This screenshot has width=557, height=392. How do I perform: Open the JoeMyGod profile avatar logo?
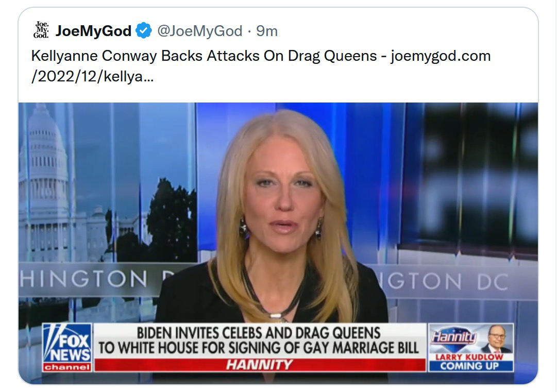tap(41, 30)
